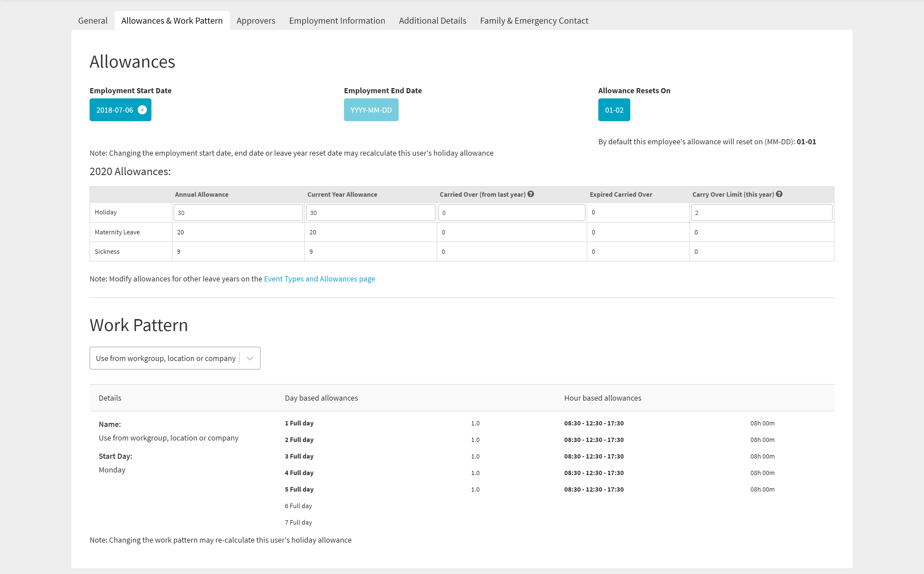Screen dimensions: 924x574
Task: Open the Allowance Resets On date picker
Action: [614, 110]
